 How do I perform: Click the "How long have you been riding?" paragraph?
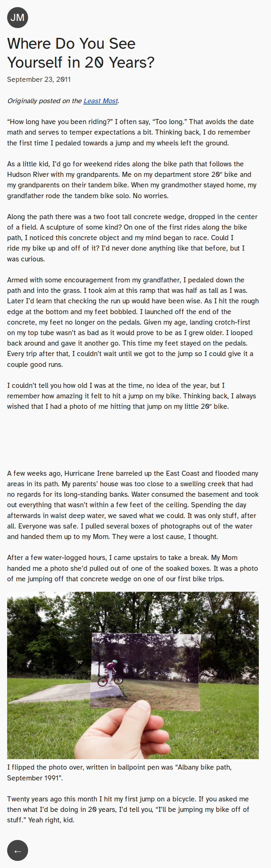click(130, 132)
